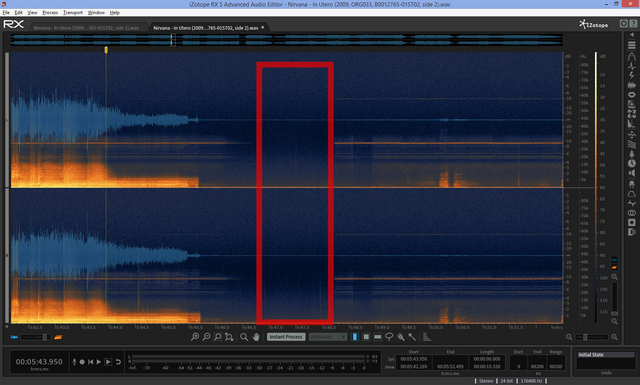Toggle the orange spectrogram ruler icon above the vertical zoom
Viewport: 640px width, 385px height.
click(614, 267)
